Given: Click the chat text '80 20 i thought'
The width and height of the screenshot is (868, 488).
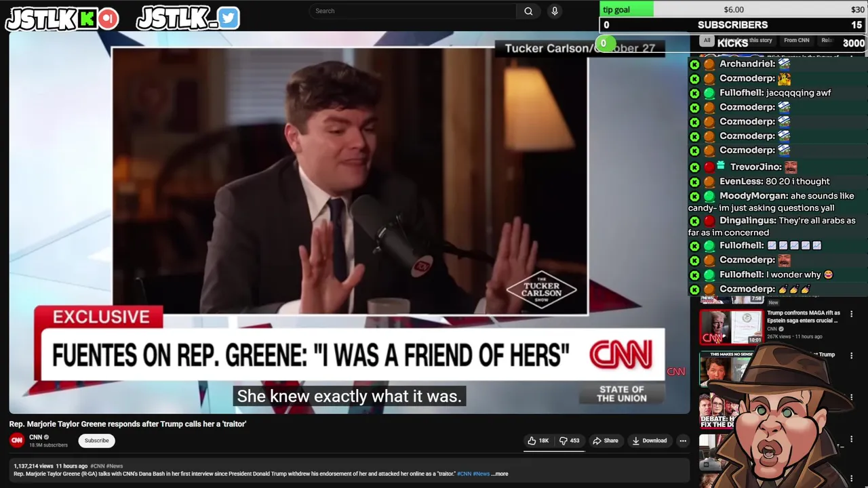Looking at the screenshot, I should click(797, 182).
